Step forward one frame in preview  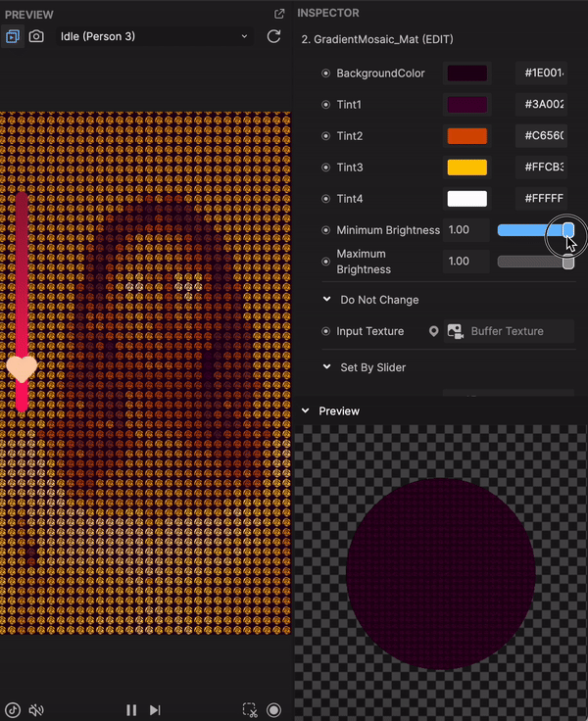(x=155, y=710)
